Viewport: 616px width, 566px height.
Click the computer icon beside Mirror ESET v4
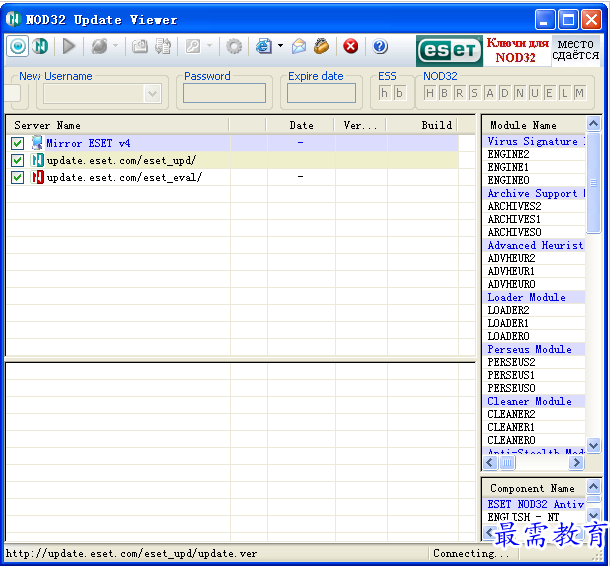pyautogui.click(x=37, y=143)
